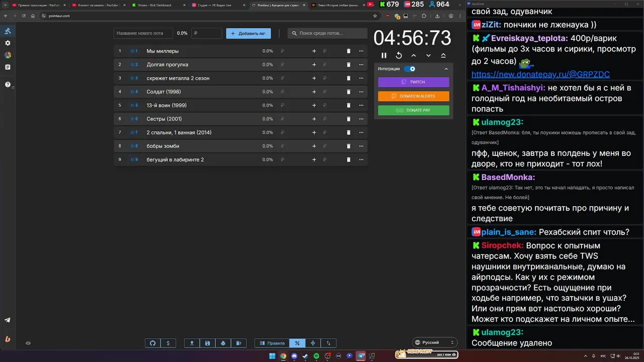Subtract time with the down chevron
The image size is (644, 362).
pos(429,56)
